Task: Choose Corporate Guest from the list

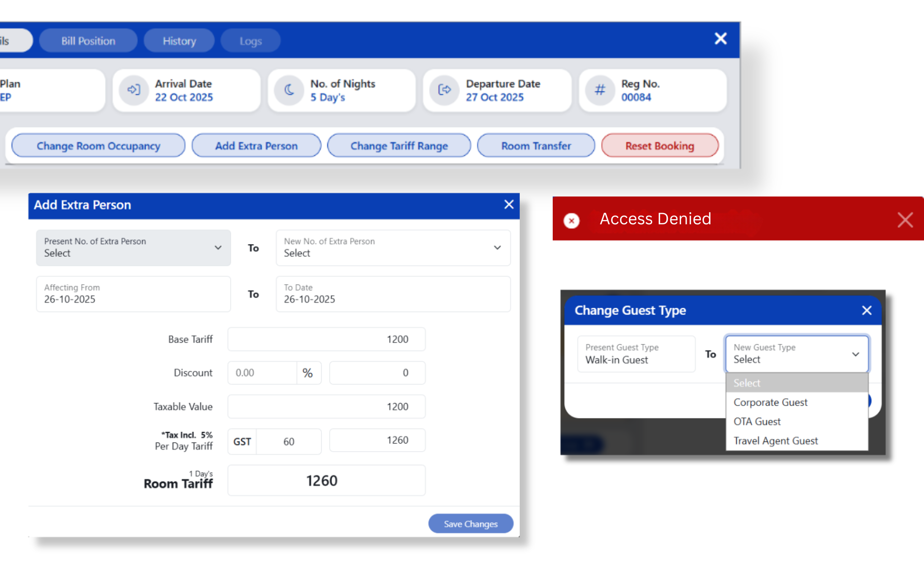Action: click(770, 402)
